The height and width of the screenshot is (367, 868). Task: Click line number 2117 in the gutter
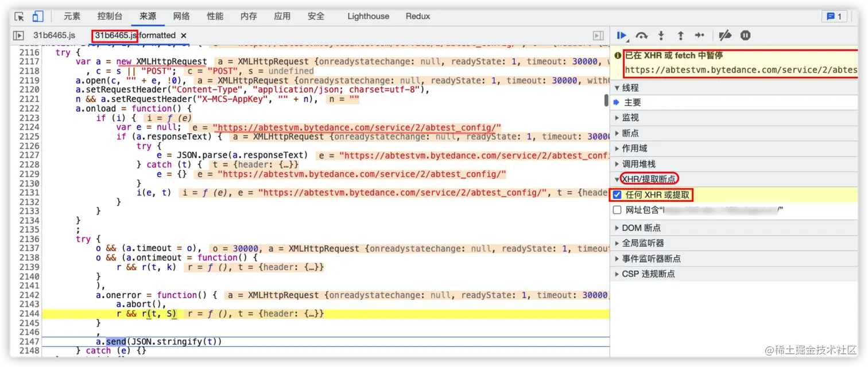[29, 62]
